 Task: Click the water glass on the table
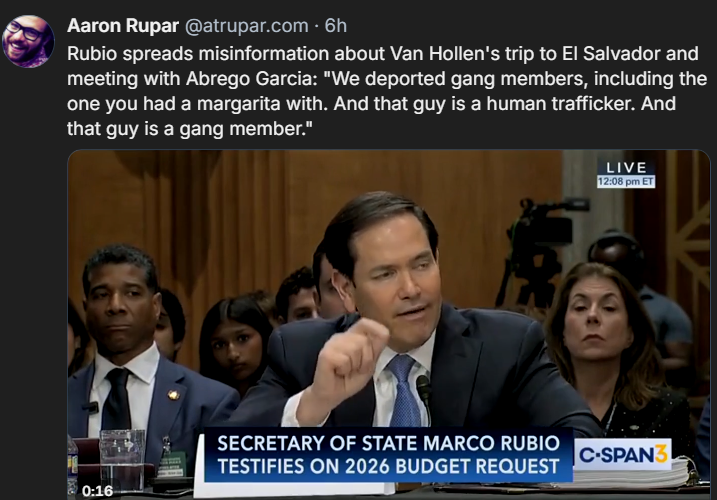tap(122, 460)
